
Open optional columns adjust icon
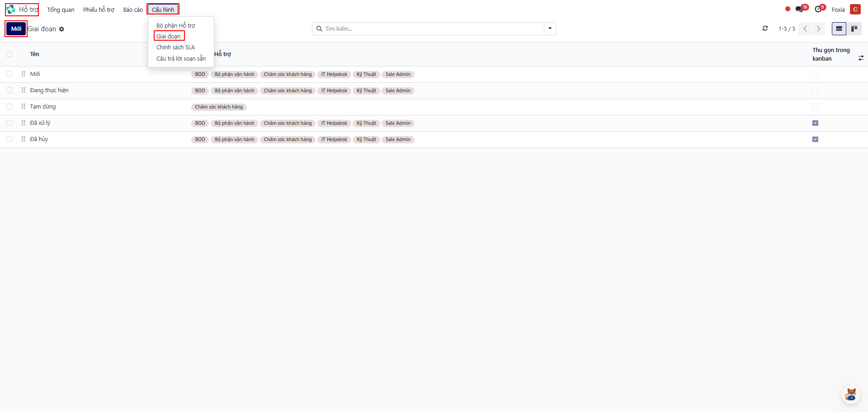(x=861, y=58)
